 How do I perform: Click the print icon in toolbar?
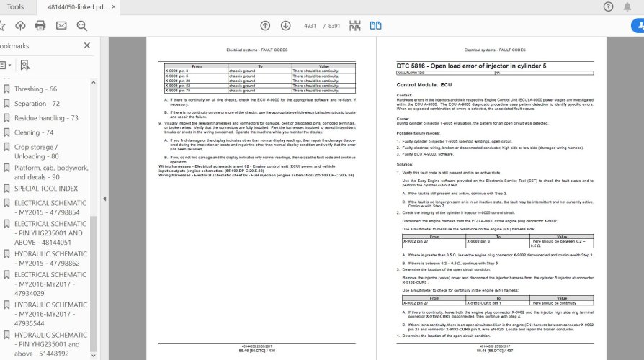(40, 25)
